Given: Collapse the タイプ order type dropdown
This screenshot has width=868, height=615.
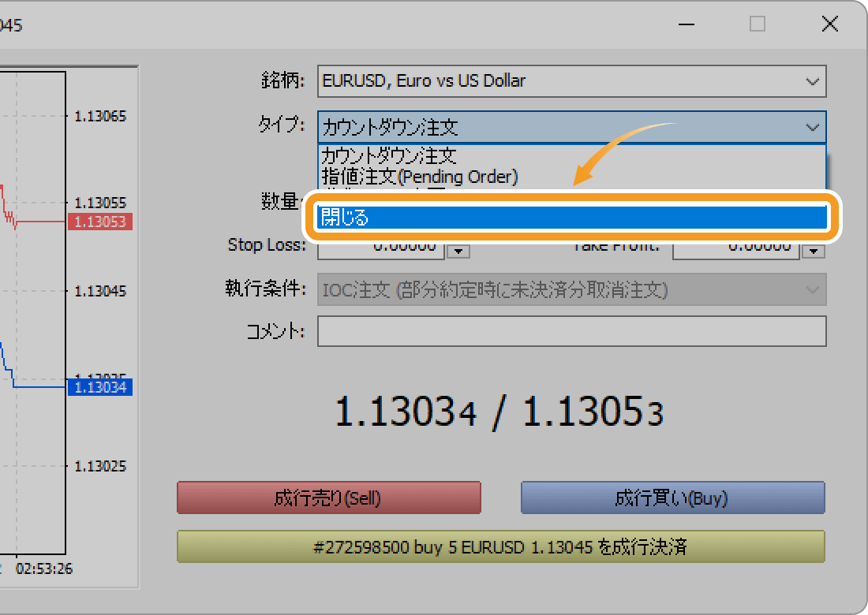Looking at the screenshot, I should tap(811, 126).
